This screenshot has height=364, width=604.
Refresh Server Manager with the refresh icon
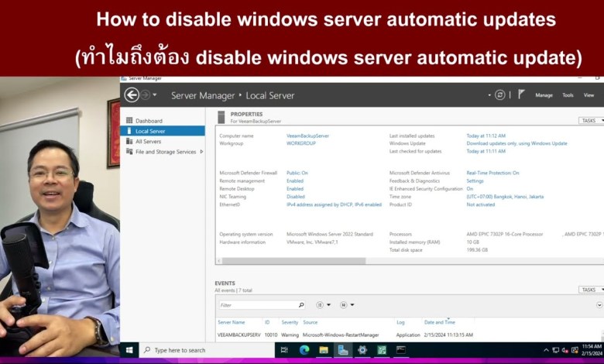point(500,94)
